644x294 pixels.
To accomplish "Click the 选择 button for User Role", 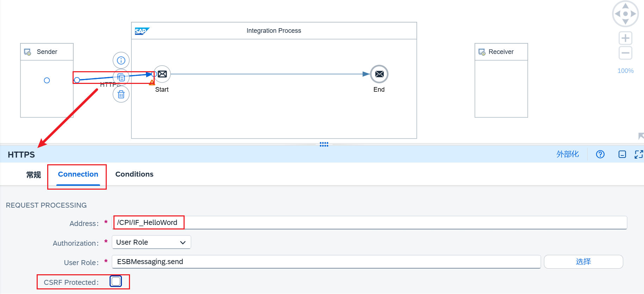I will [583, 262].
